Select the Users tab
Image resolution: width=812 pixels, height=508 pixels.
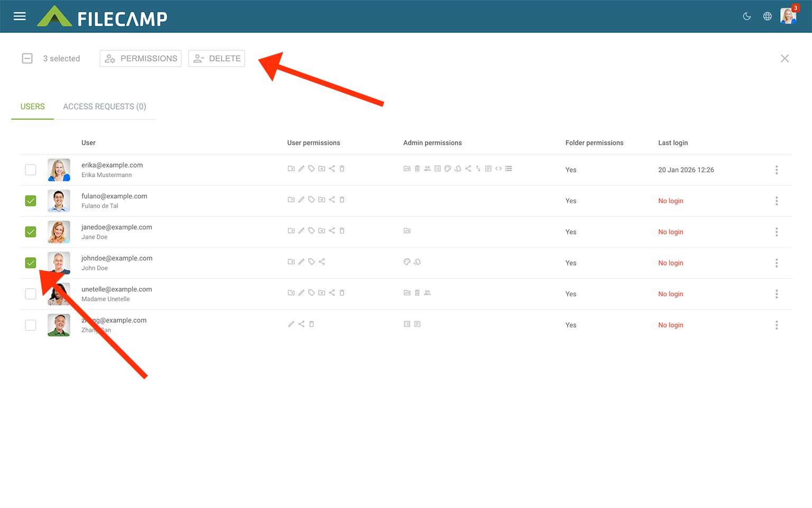32,107
